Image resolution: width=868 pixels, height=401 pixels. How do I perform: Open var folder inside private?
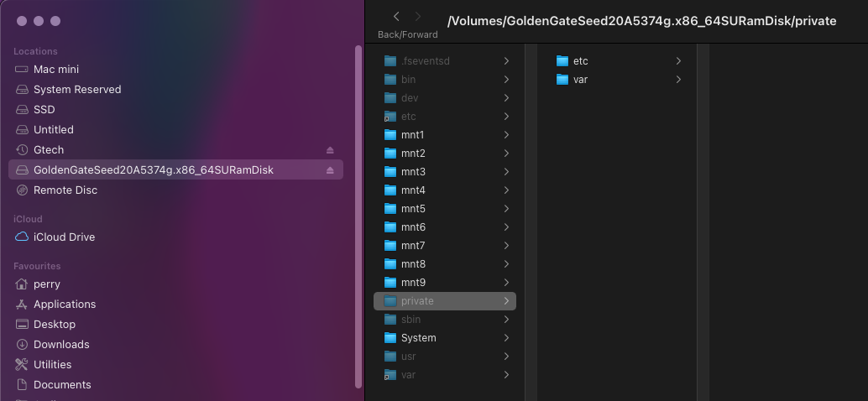pyautogui.click(x=617, y=79)
